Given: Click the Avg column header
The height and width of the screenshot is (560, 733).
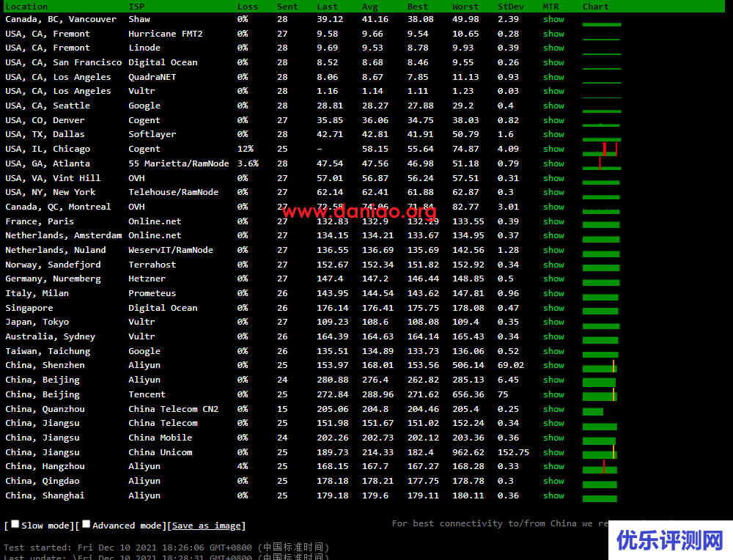Looking at the screenshot, I should (369, 7).
